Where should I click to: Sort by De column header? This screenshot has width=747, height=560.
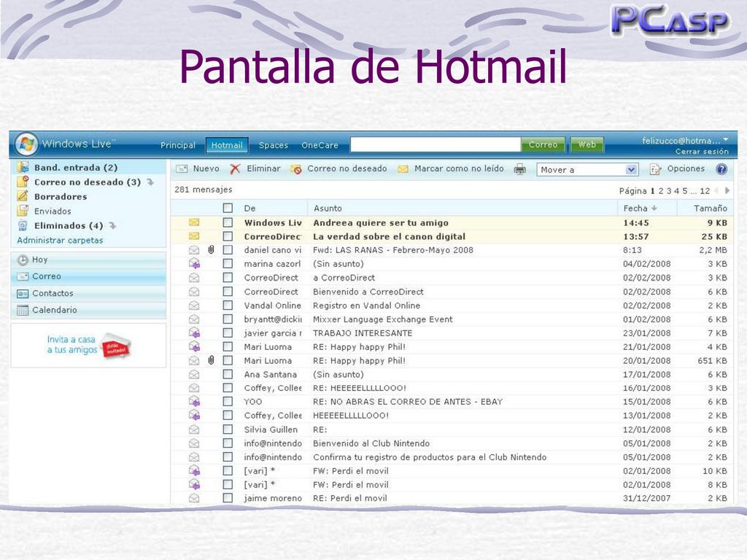click(249, 208)
